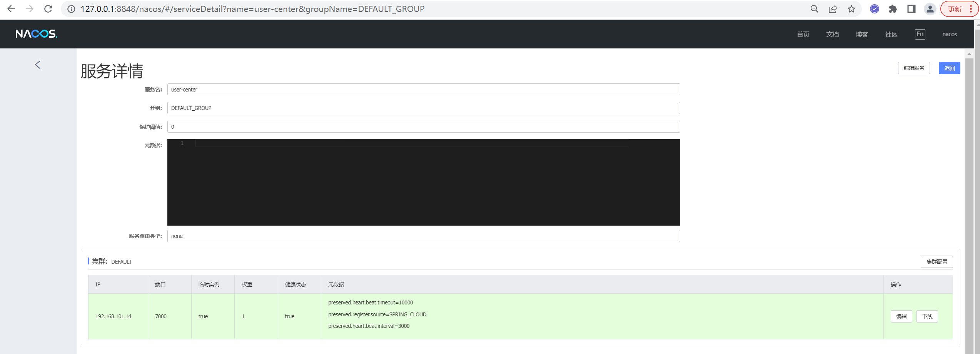
Task: Click the browser forward arrow
Action: coord(30,9)
